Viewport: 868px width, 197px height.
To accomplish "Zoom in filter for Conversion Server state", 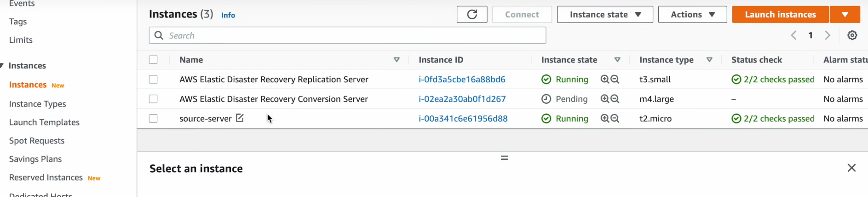I will coord(605,99).
